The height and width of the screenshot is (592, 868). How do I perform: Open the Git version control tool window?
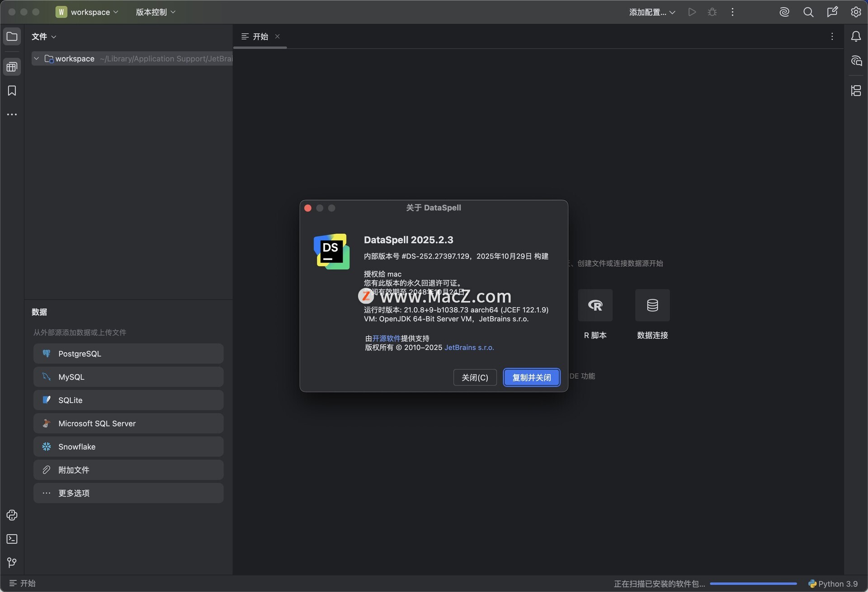[x=12, y=562]
